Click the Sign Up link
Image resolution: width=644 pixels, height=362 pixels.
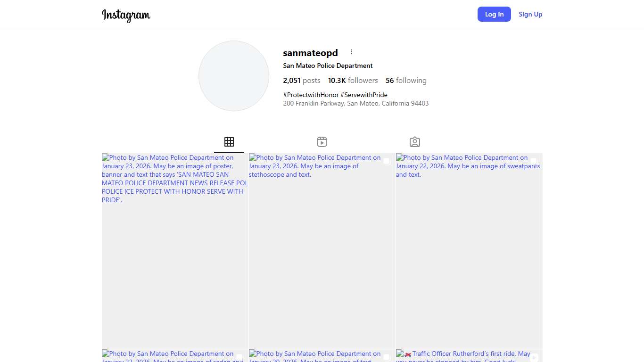click(x=530, y=14)
